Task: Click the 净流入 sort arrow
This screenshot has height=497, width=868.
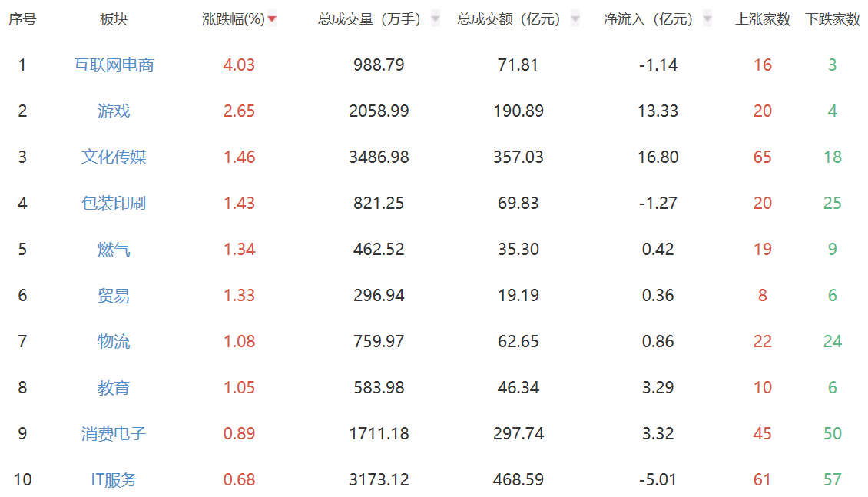Action: coord(707,19)
